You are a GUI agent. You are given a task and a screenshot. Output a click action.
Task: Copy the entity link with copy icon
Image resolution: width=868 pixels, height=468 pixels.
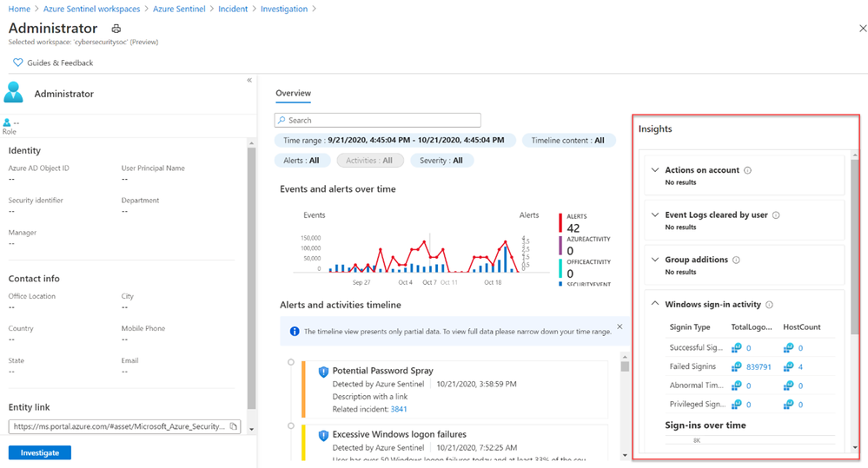234,426
